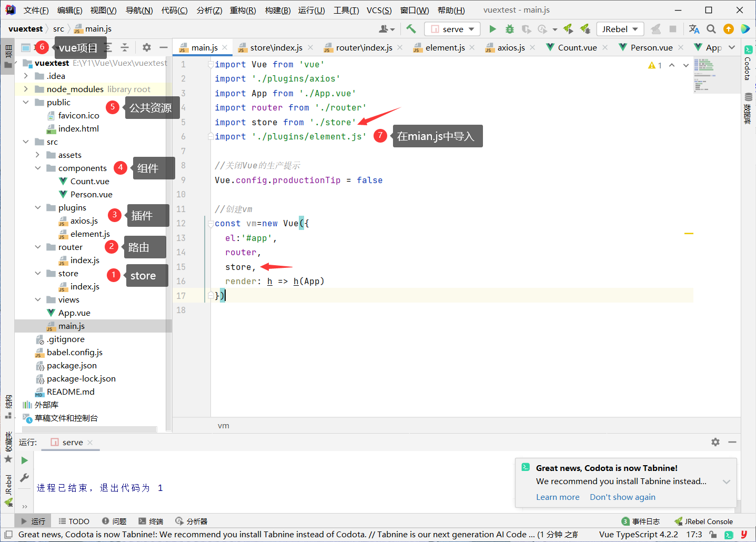
Task: Collapse the views folder
Action: (37, 299)
